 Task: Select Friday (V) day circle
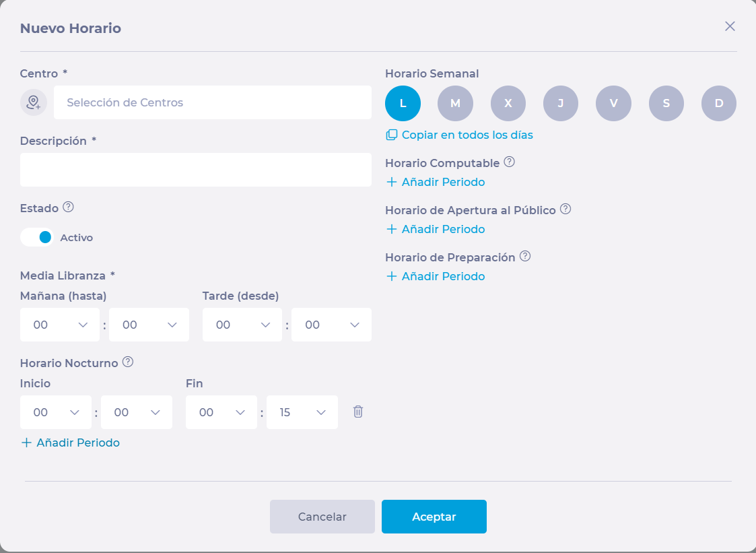point(613,103)
